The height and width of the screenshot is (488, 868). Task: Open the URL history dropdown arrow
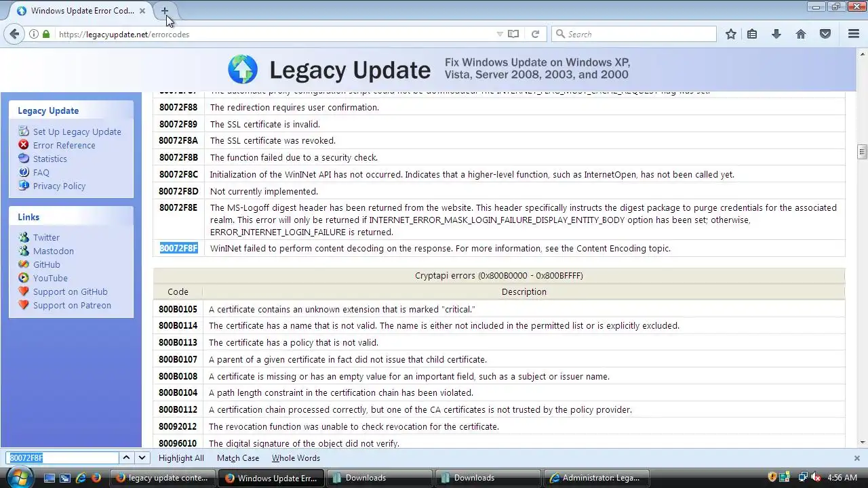point(500,34)
